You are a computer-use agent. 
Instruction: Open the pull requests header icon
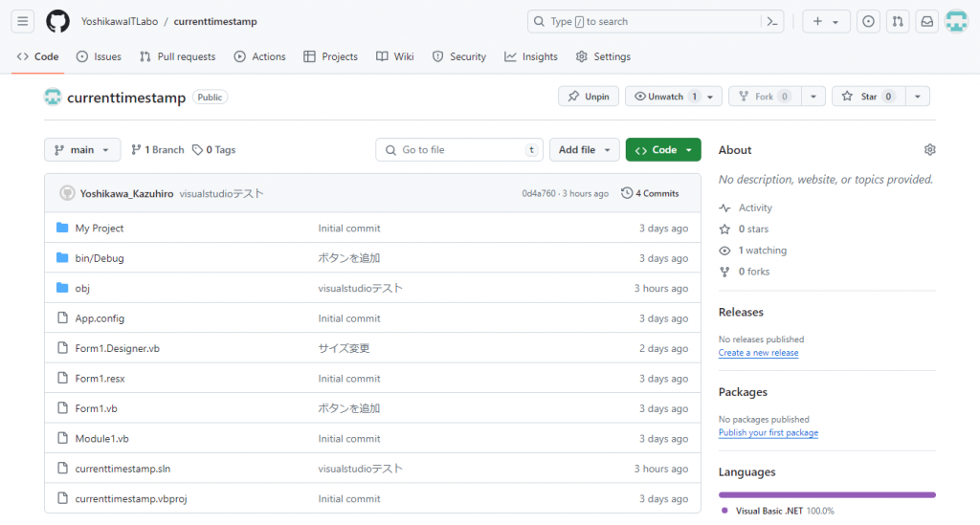coord(898,21)
